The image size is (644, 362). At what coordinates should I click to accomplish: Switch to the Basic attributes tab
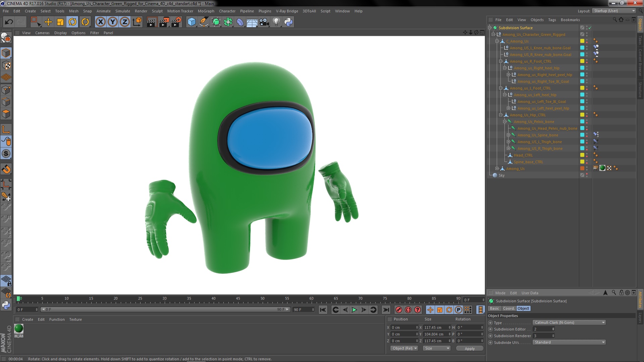(x=494, y=308)
